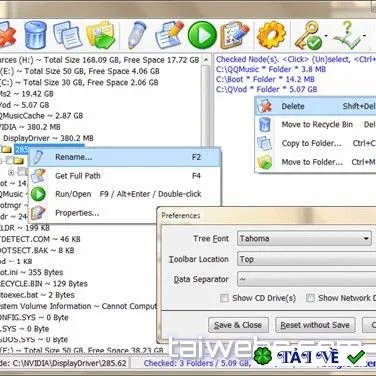The height and width of the screenshot is (376, 376).
Task: Select the drive row with Total Size 168.09 GB
Action: (x=100, y=60)
